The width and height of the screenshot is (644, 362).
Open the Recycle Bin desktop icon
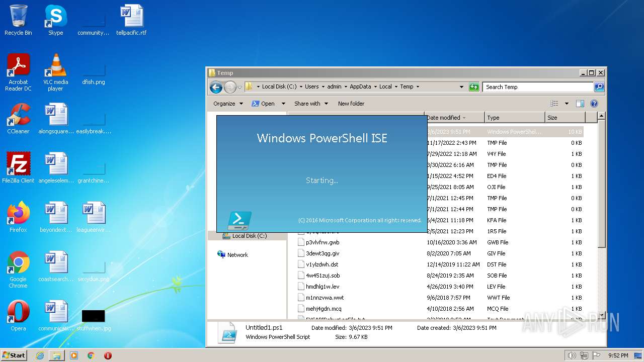click(x=18, y=21)
